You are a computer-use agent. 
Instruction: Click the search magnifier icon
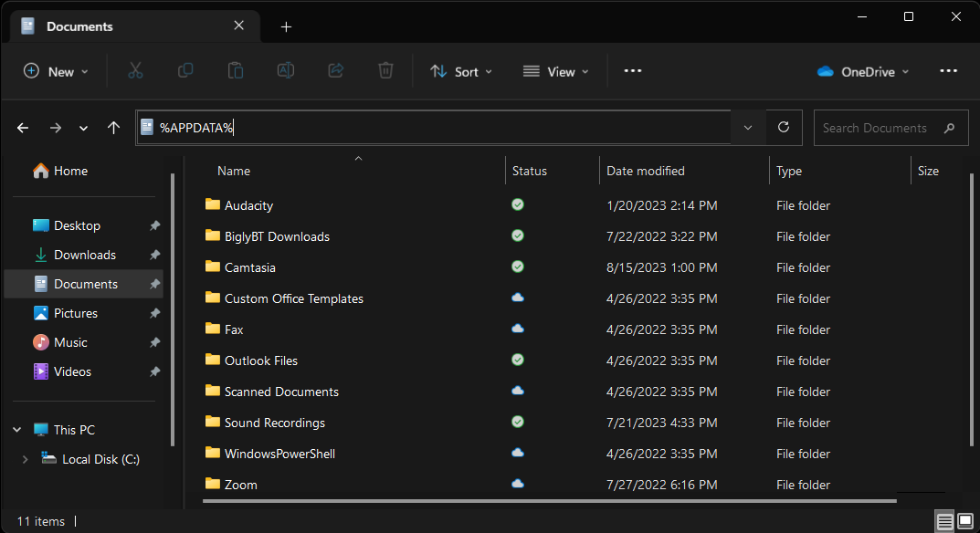click(x=949, y=128)
